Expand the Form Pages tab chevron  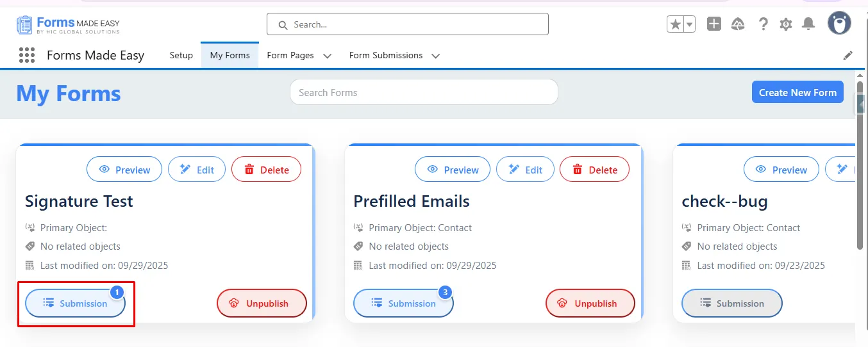(327, 56)
